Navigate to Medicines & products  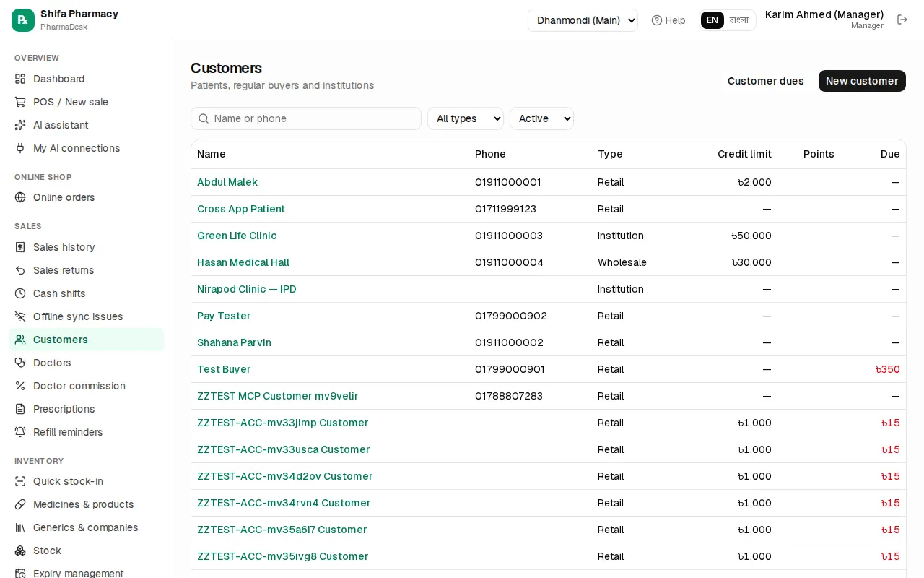tap(87, 504)
